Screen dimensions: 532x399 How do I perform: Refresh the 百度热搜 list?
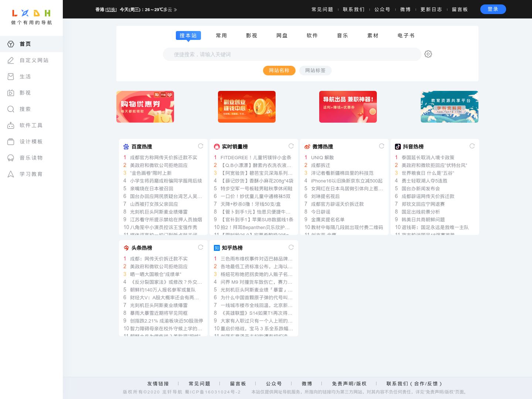(x=201, y=146)
